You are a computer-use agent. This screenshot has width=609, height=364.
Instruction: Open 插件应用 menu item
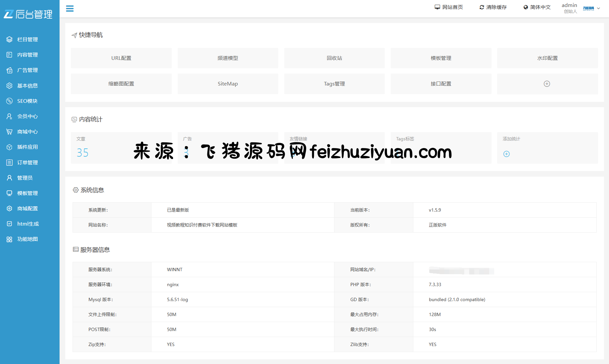click(x=28, y=147)
